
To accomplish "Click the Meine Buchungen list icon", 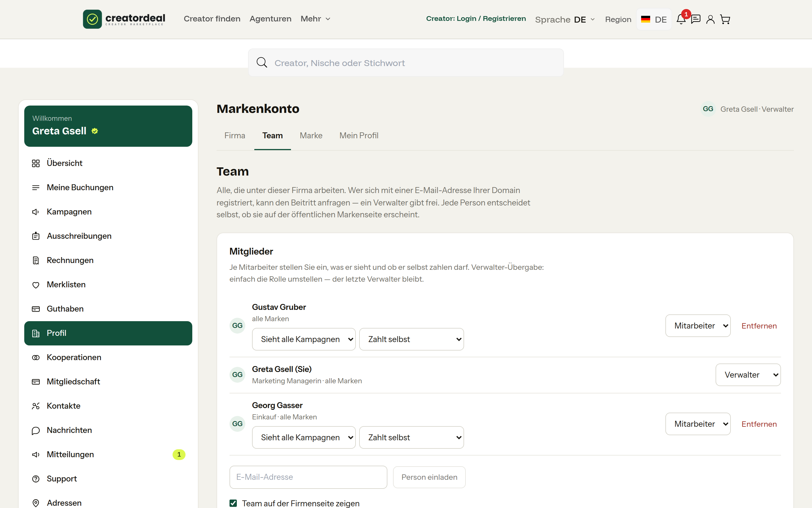I will click(x=36, y=187).
